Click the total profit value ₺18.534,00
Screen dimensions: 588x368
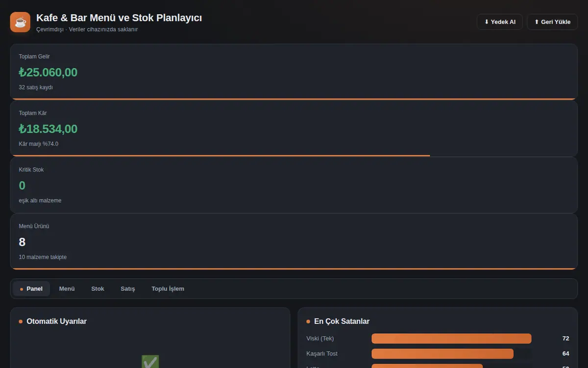[48, 129]
